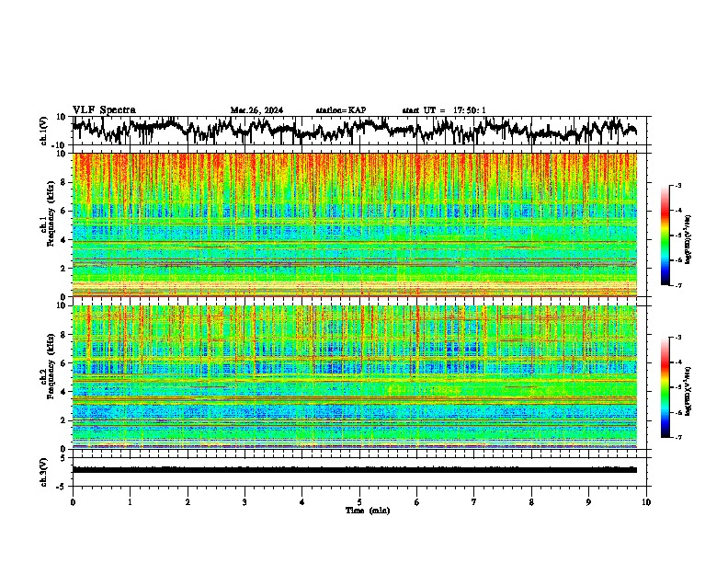Click the ch.2 spectrogram panel

[x=354, y=377]
